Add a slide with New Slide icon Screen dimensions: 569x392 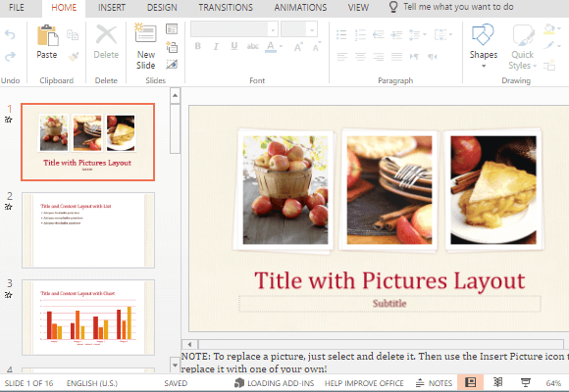click(x=145, y=33)
